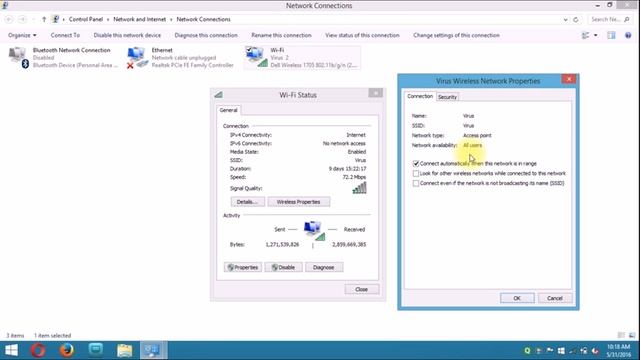Expand the address bar history dropdown

[x=565, y=19]
